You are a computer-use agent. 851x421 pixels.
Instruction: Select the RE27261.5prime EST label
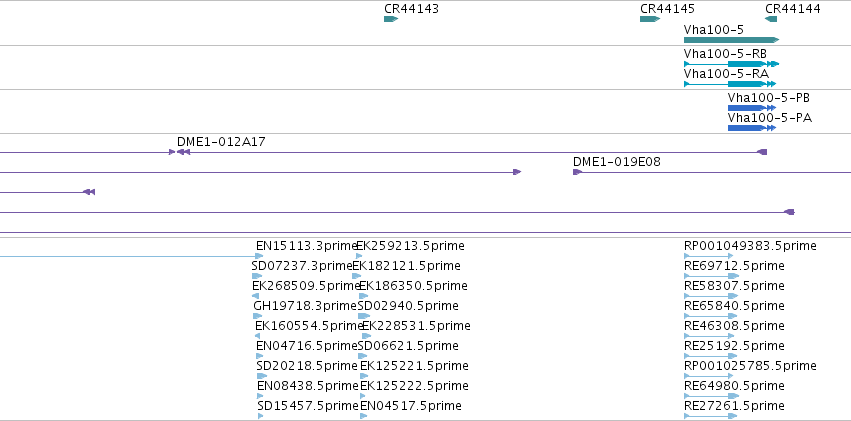coord(734,406)
